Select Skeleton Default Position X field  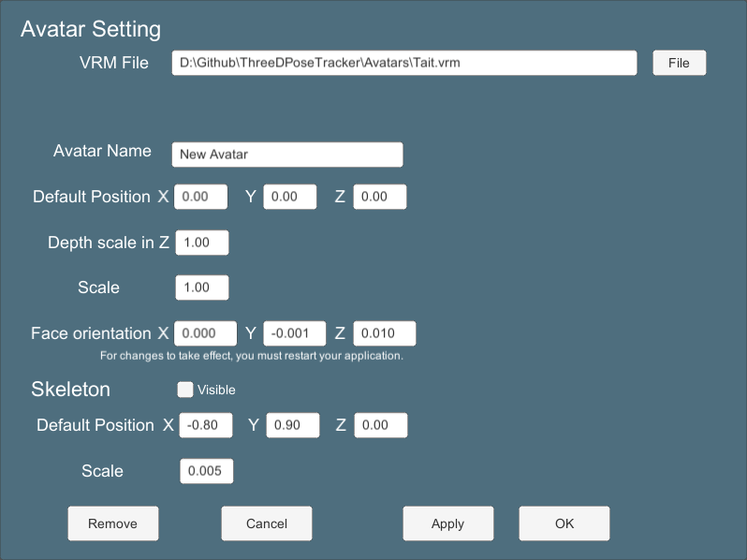pyautogui.click(x=206, y=425)
